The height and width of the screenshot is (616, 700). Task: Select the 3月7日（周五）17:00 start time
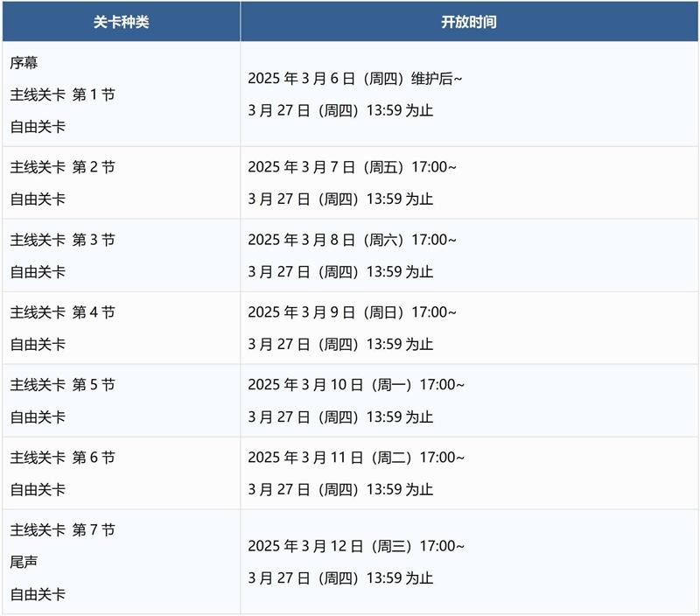[x=352, y=167]
